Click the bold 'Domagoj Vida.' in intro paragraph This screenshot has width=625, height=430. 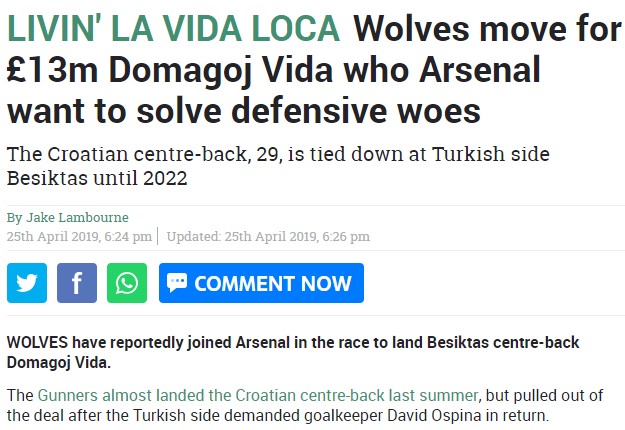click(x=59, y=362)
